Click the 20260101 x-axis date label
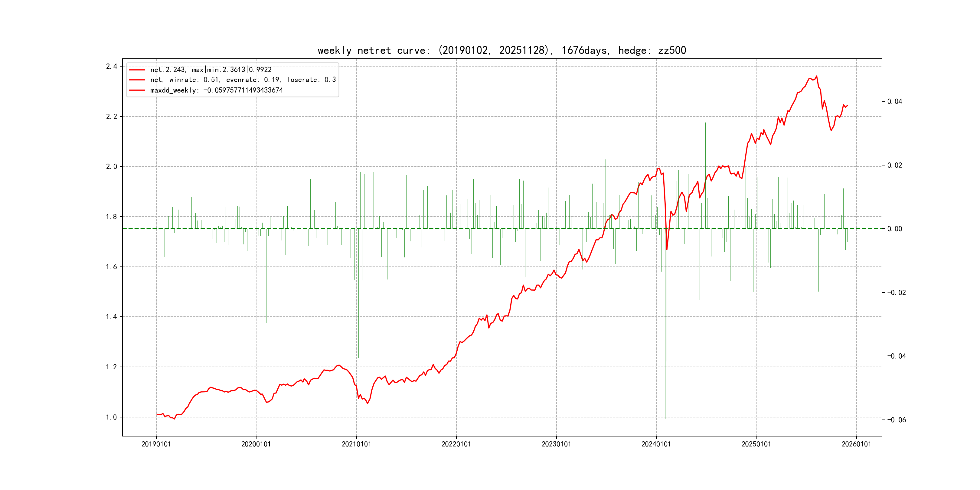The image size is (980, 490). [x=856, y=444]
